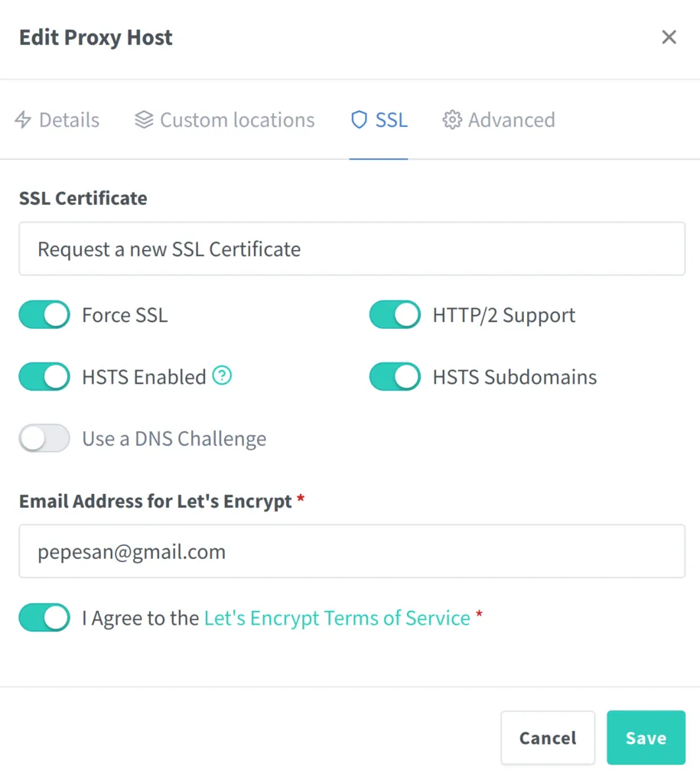Click the Let's Encrypt email address field
Screen dimensions: 700x783
(352, 551)
